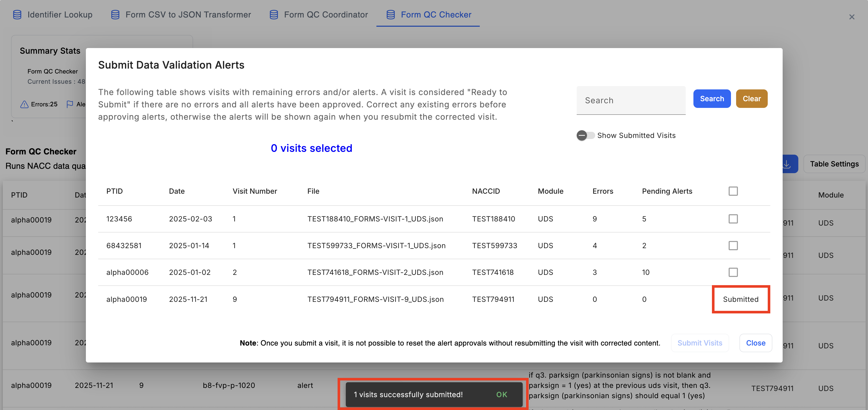868x410 pixels.
Task: Click file TEST741618_FORMS-VISIT-2_UDS.json
Action: pyautogui.click(x=375, y=272)
